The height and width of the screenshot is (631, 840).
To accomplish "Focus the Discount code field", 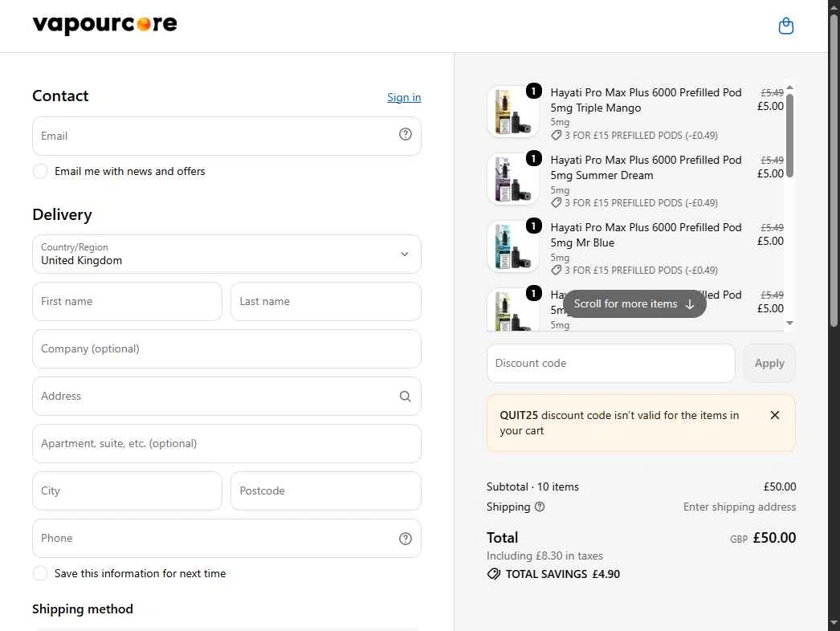I will (610, 363).
